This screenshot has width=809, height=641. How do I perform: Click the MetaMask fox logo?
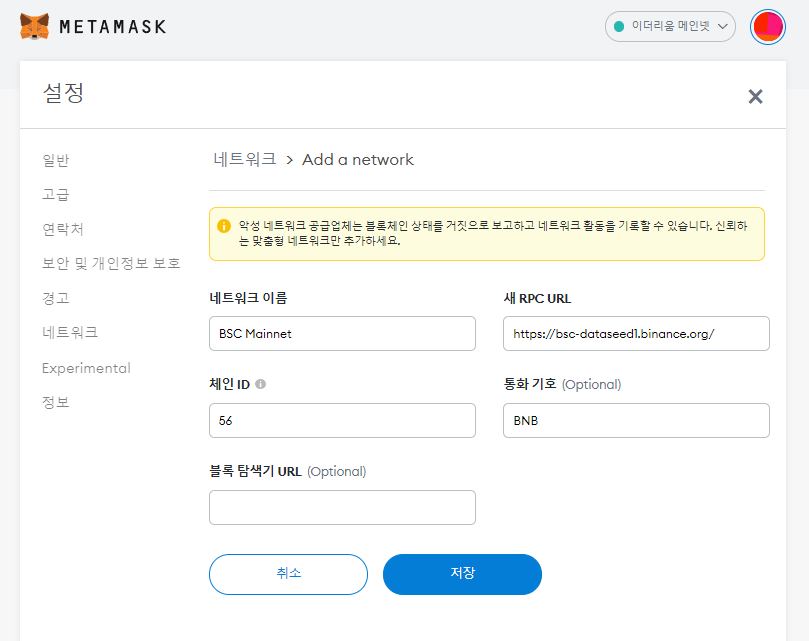35,26
